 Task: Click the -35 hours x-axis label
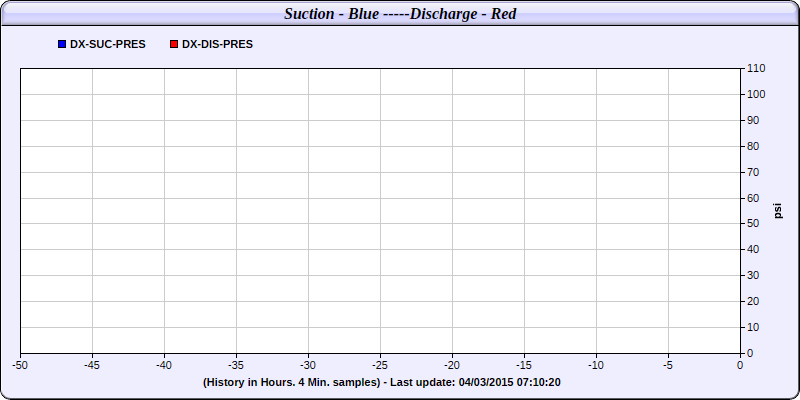click(236, 365)
